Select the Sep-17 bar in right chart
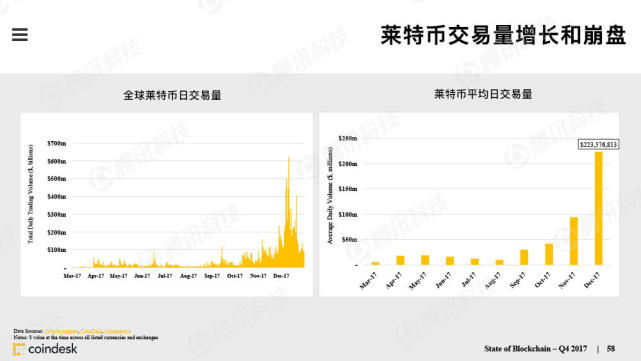The height and width of the screenshot is (361, 641). (x=524, y=257)
